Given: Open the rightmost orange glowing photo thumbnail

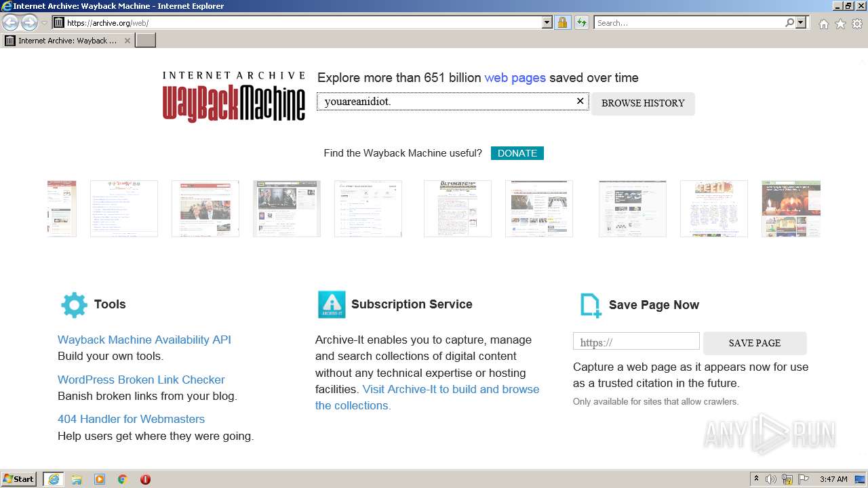Looking at the screenshot, I should pos(791,209).
